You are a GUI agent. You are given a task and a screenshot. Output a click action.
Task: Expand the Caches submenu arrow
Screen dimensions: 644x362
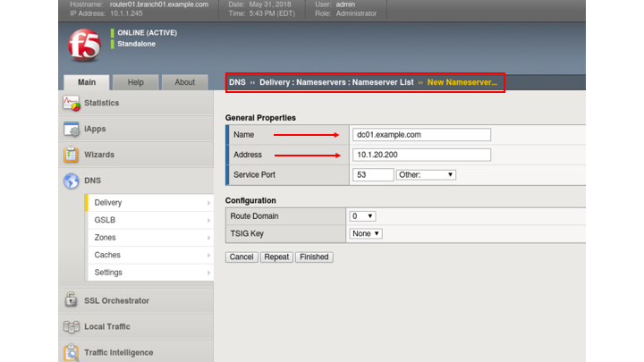208,256
